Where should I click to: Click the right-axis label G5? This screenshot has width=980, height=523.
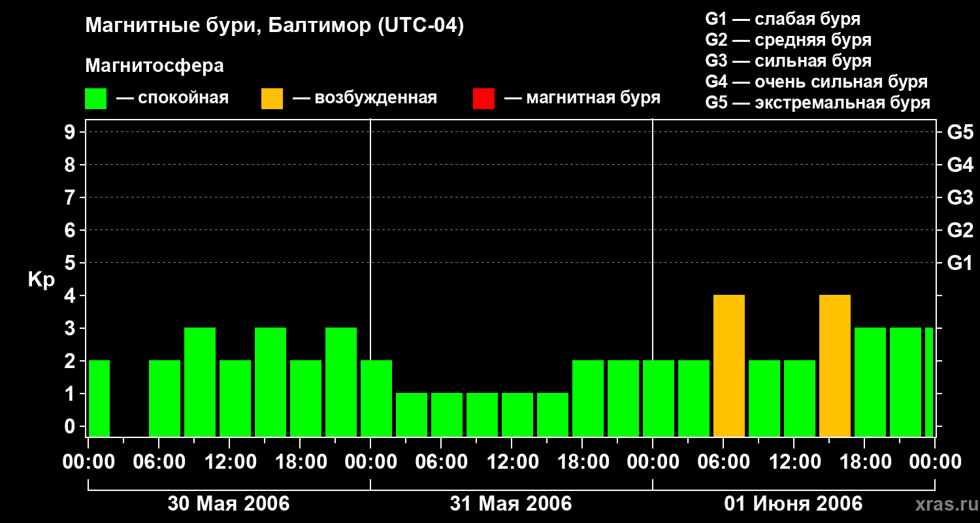[x=960, y=132]
